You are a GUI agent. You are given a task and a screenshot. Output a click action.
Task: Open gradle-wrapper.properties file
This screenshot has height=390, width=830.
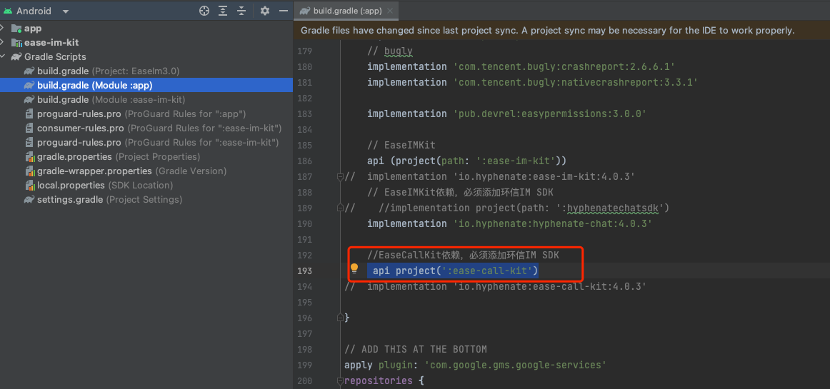[125, 171]
